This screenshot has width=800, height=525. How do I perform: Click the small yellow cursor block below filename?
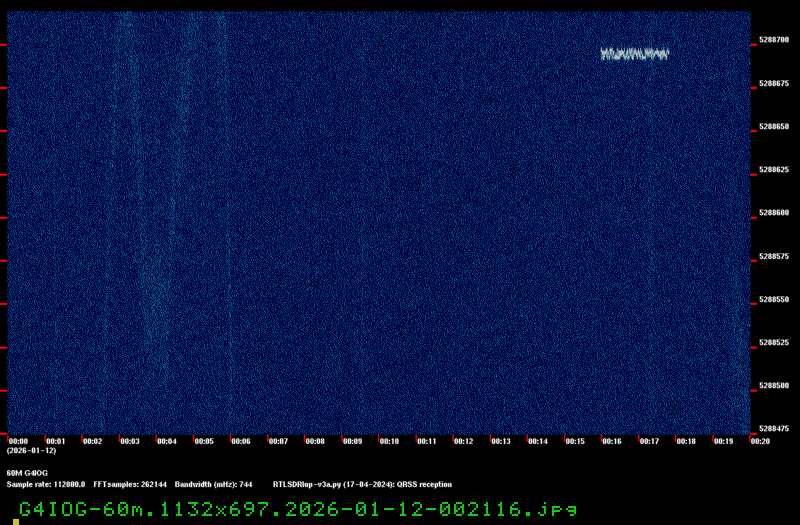pyautogui.click(x=16, y=522)
